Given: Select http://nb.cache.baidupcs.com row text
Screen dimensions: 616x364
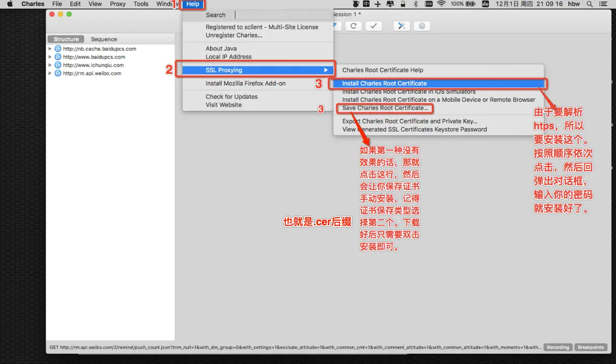Looking at the screenshot, I should [100, 49].
